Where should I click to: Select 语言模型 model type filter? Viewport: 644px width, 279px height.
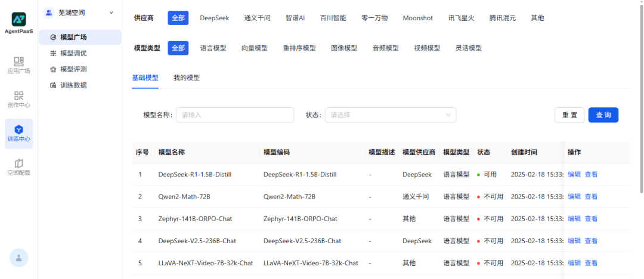(213, 48)
